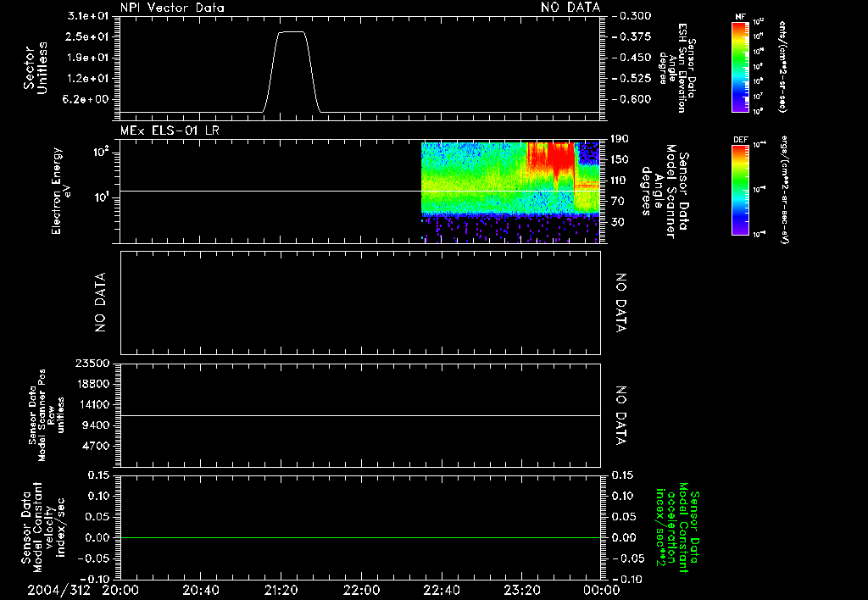
Task: Click the green zero line in the velocity panel
Action: coord(360,537)
